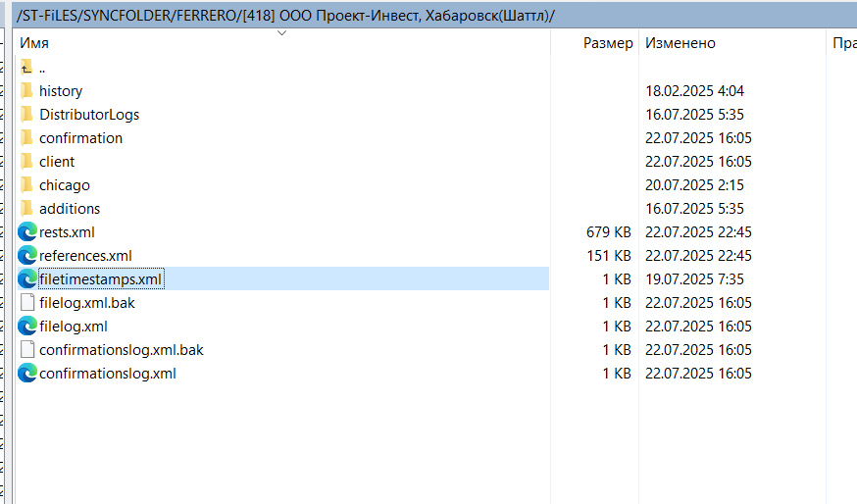Select the client folder icon

pos(26,161)
